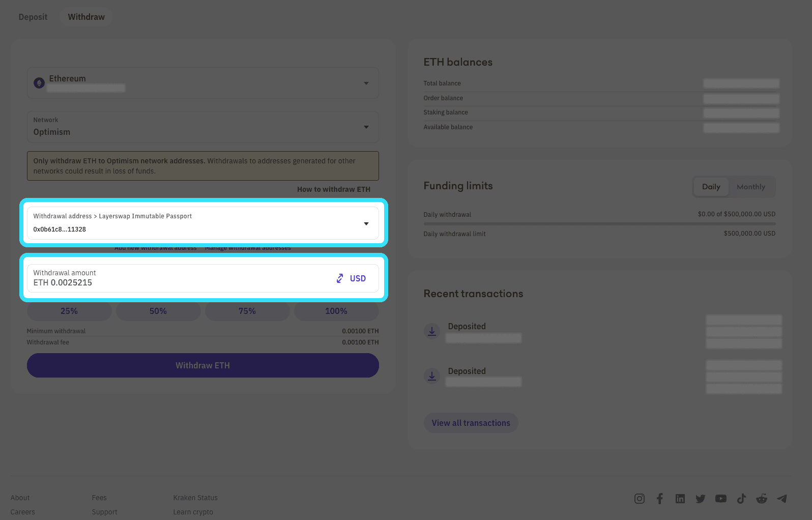Open the Twitter social icon
The image size is (812, 520).
[701, 499]
